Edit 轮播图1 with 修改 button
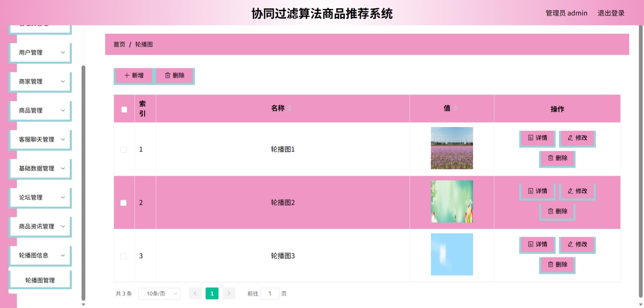644x308 pixels. (577, 138)
